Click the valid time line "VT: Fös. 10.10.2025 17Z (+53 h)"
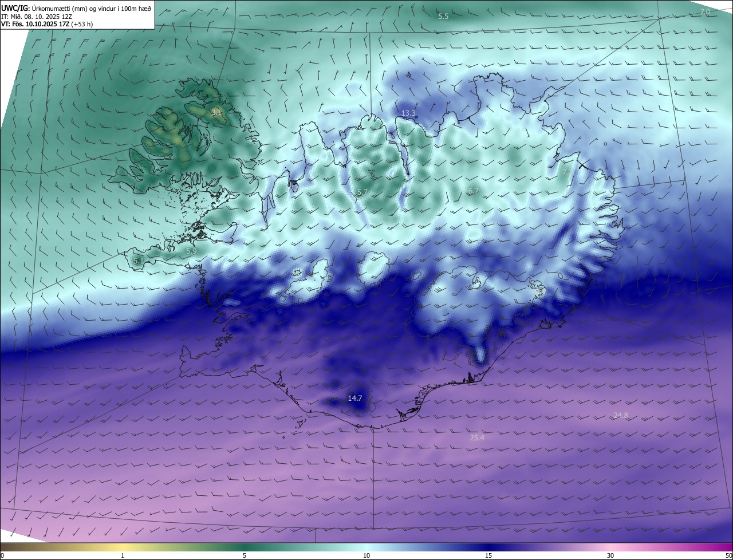This screenshot has height=560, width=733. coord(47,25)
